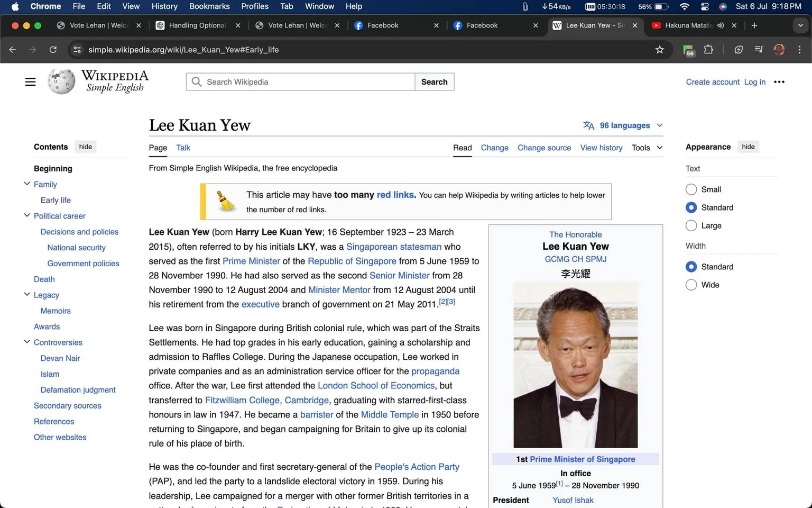Open Chrome three-dot menu
This screenshot has width=812, height=508.
799,50
